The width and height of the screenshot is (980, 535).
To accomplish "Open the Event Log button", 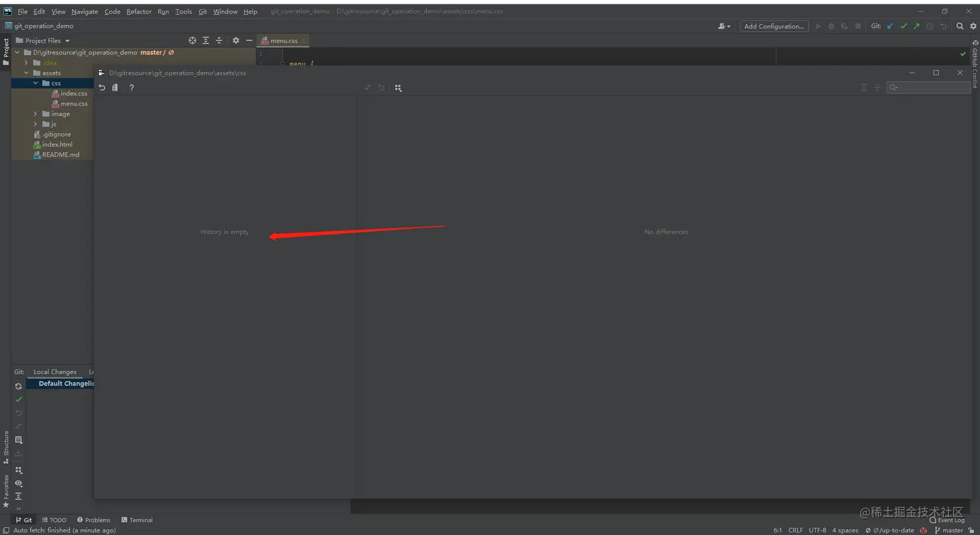I will click(x=947, y=520).
